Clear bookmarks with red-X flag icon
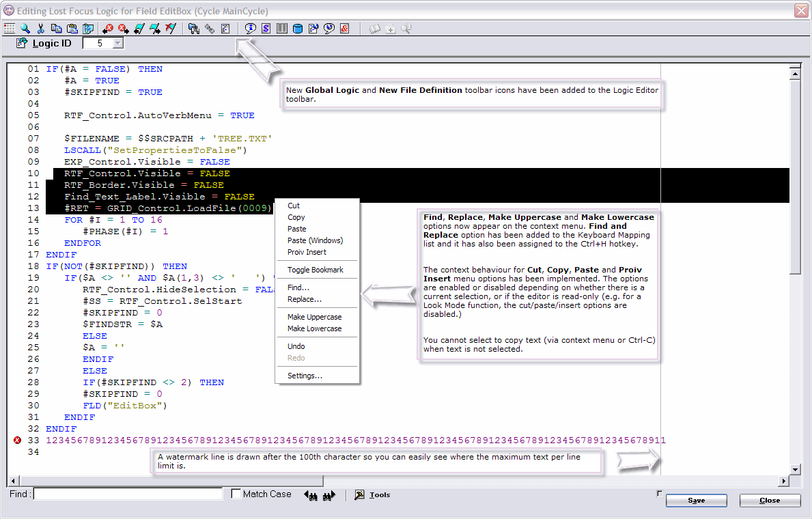 (170, 29)
